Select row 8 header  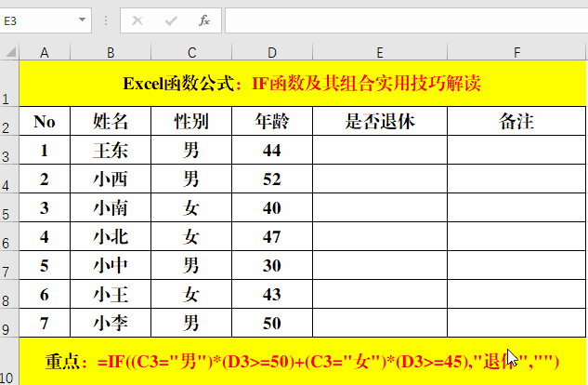pos(9,294)
